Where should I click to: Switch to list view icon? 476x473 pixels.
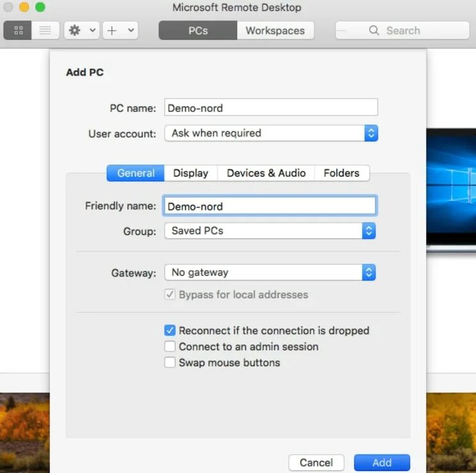(45, 30)
